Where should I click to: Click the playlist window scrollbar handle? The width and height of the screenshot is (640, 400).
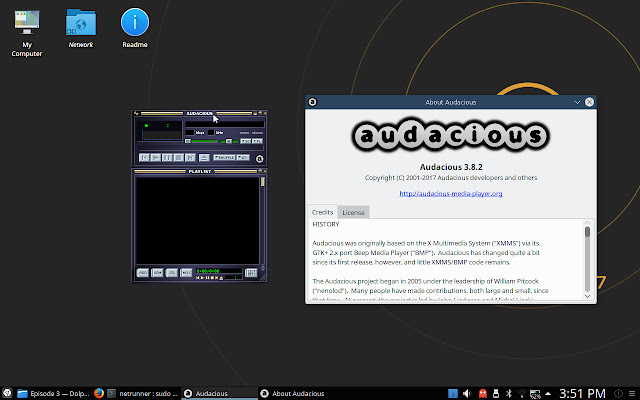tap(263, 182)
